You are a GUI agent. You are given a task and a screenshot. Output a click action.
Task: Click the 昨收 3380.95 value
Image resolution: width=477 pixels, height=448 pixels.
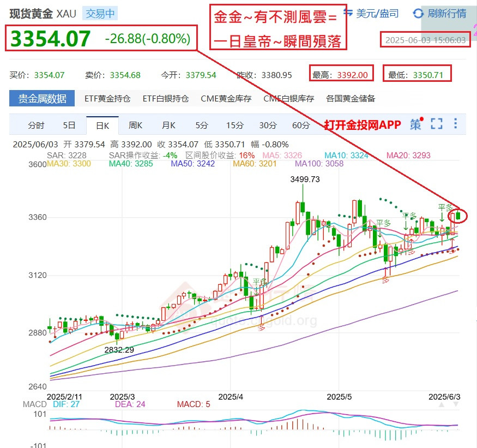click(276, 75)
